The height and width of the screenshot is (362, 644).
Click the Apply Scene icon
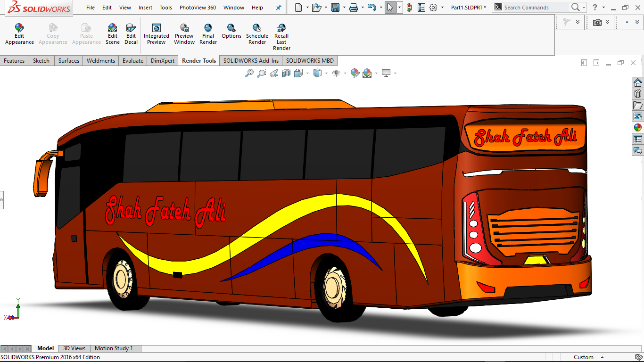367,73
